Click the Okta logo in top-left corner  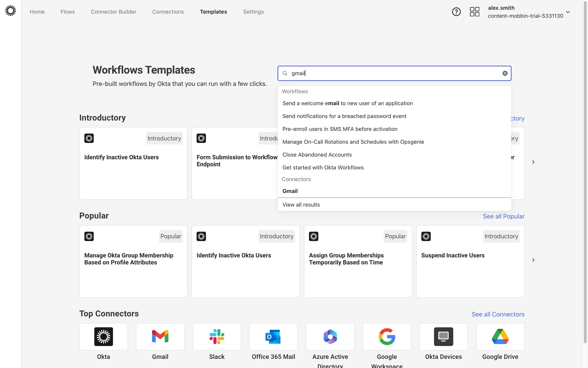click(10, 11)
